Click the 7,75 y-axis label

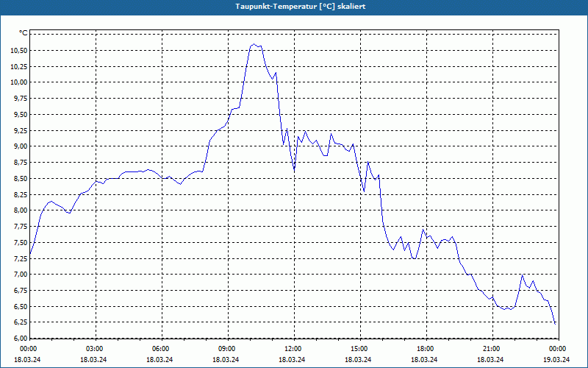click(x=21, y=227)
